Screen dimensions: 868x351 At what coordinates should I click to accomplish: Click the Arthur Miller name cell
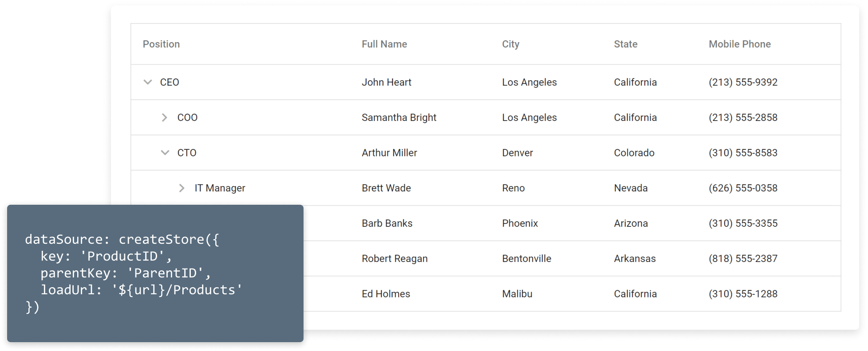point(389,153)
